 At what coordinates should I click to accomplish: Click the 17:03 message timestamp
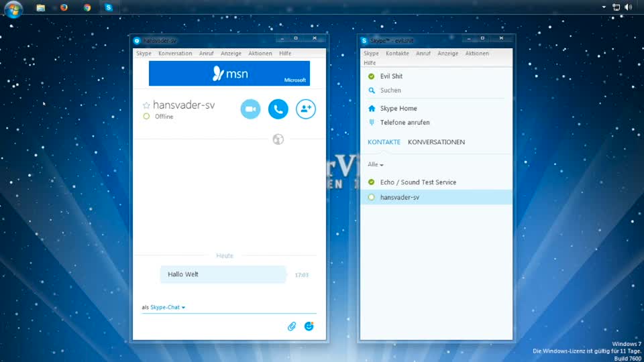(x=301, y=275)
